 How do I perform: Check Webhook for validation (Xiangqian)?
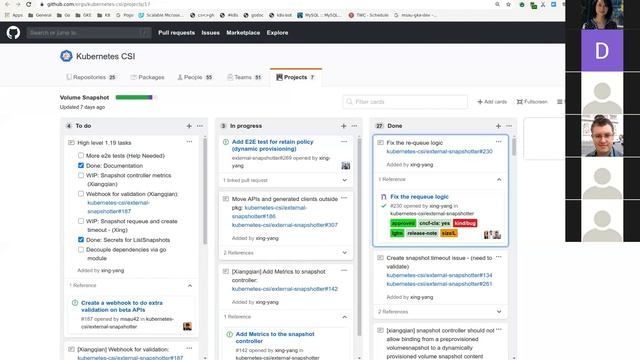click(x=81, y=194)
